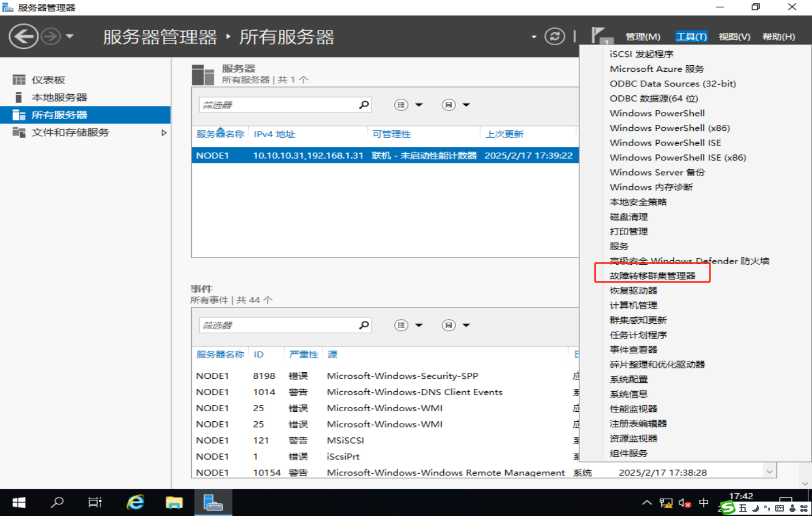The width and height of the screenshot is (812, 516).
Task: Open 事件查看器 from the menu
Action: (634, 350)
